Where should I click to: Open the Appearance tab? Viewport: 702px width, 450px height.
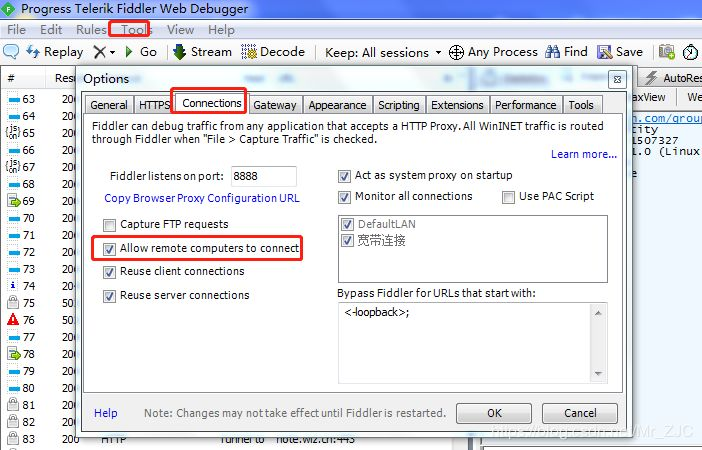tap(337, 105)
